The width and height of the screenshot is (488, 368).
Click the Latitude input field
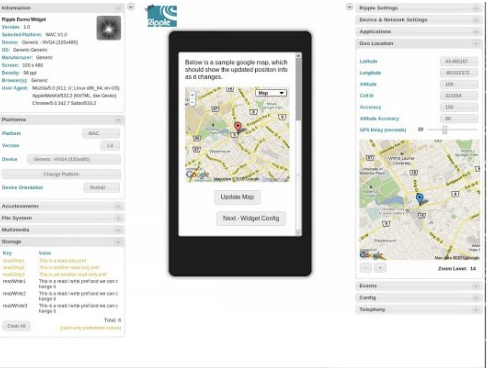click(x=459, y=61)
